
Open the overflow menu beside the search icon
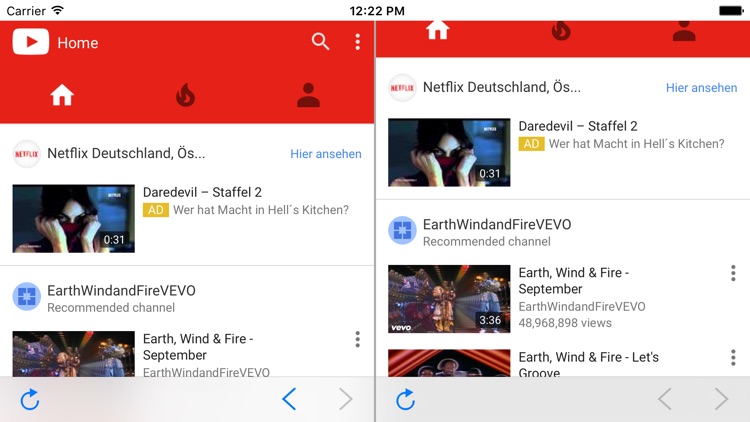[357, 42]
